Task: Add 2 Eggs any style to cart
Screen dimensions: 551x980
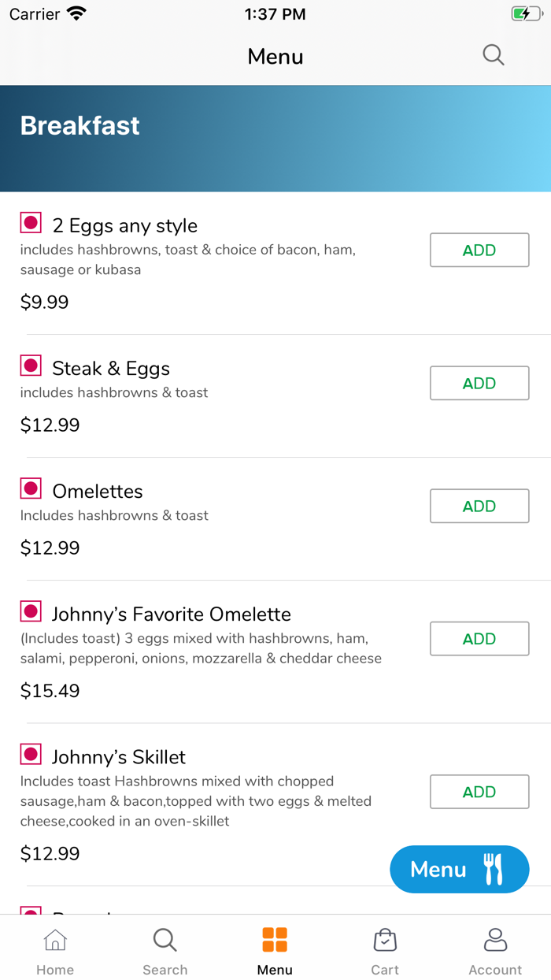Action: 479,251
